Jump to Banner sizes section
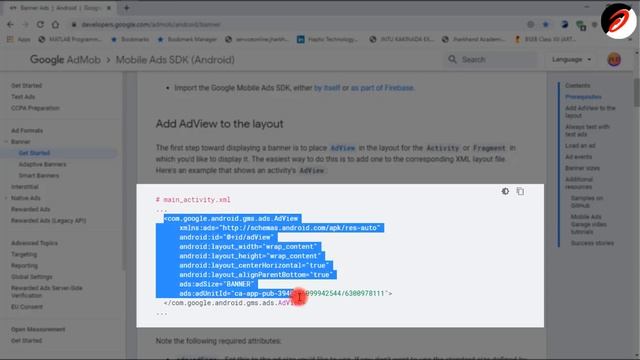 click(x=582, y=168)
